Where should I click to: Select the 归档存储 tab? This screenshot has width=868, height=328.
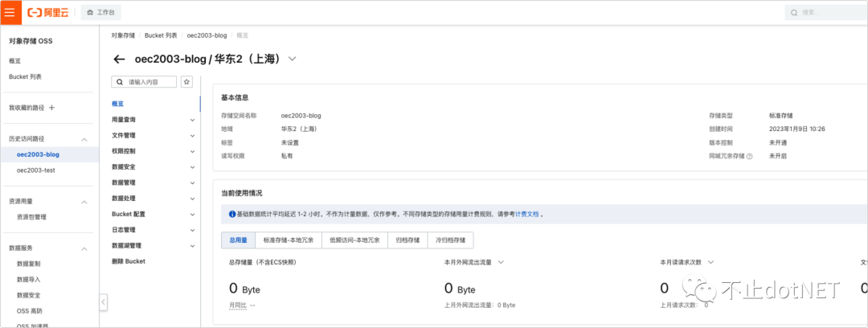pos(407,240)
